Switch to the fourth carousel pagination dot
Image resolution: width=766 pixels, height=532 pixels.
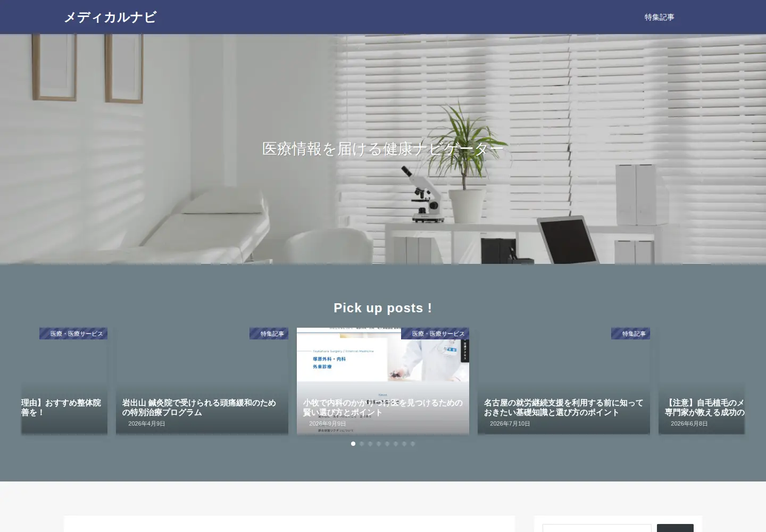click(x=379, y=444)
